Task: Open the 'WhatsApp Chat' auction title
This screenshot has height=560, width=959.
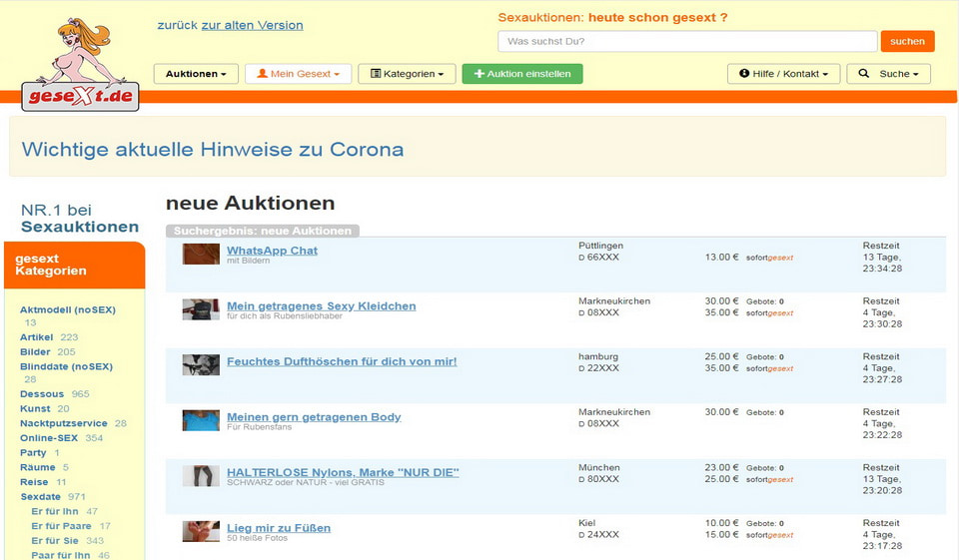Action: (272, 251)
